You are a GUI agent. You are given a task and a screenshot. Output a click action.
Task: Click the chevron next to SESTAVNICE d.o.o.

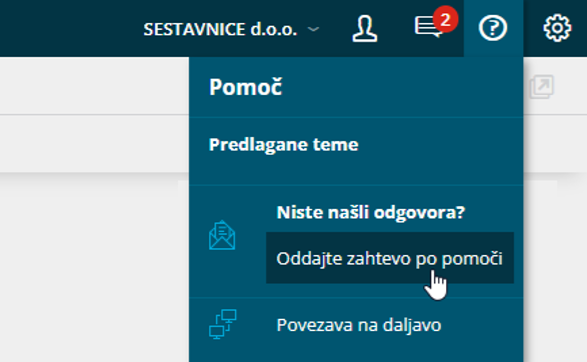(x=313, y=29)
